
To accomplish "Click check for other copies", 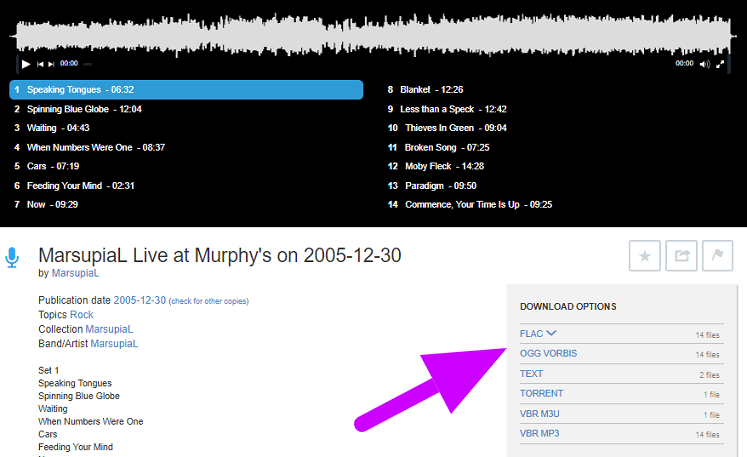I will point(209,301).
